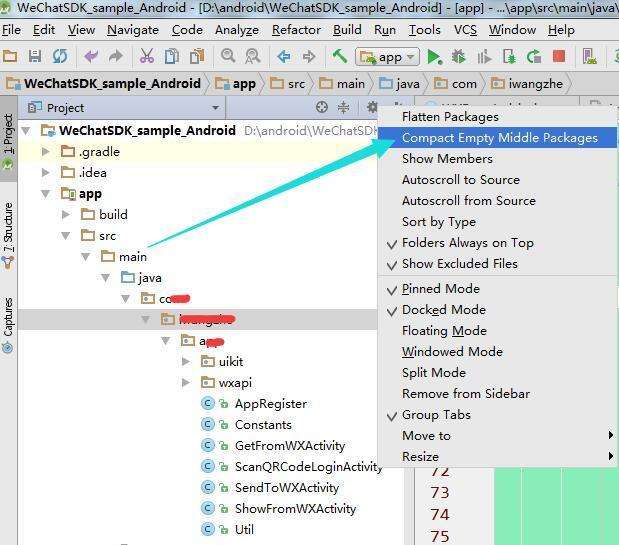The width and height of the screenshot is (619, 545).
Task: Click the java breadcrumb in navigation bar
Action: (x=400, y=84)
